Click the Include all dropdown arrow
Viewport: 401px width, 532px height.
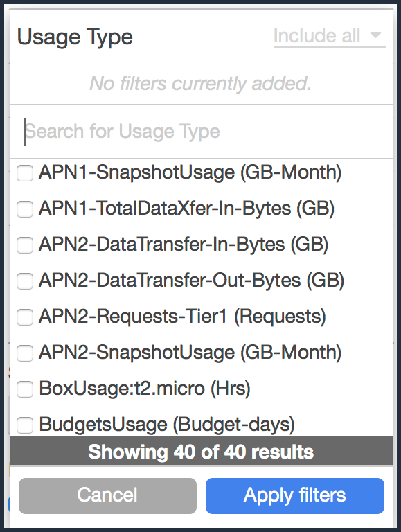tap(375, 35)
